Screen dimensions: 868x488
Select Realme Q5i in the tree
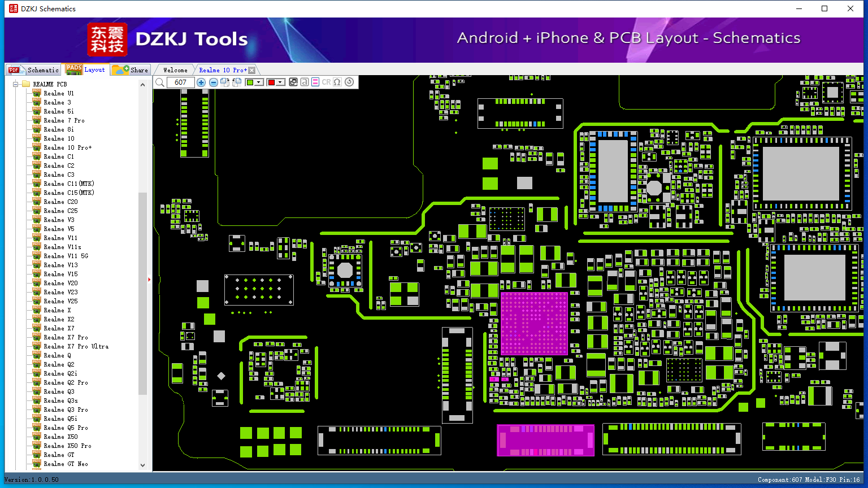point(61,419)
